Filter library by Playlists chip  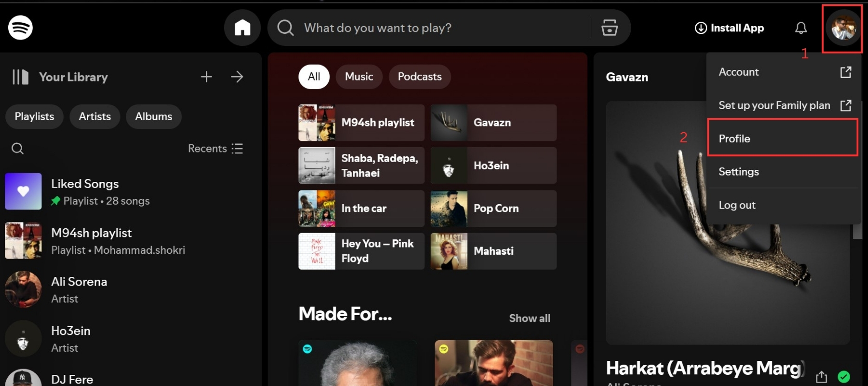(x=34, y=116)
